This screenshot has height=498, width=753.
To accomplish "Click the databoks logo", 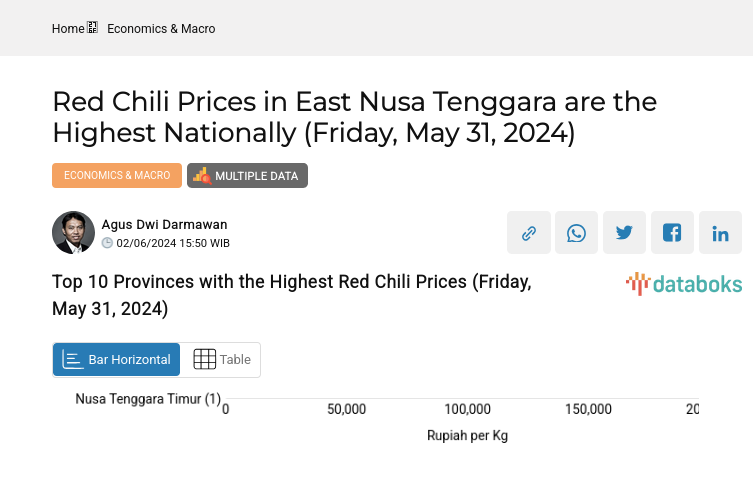I will coord(684,284).
